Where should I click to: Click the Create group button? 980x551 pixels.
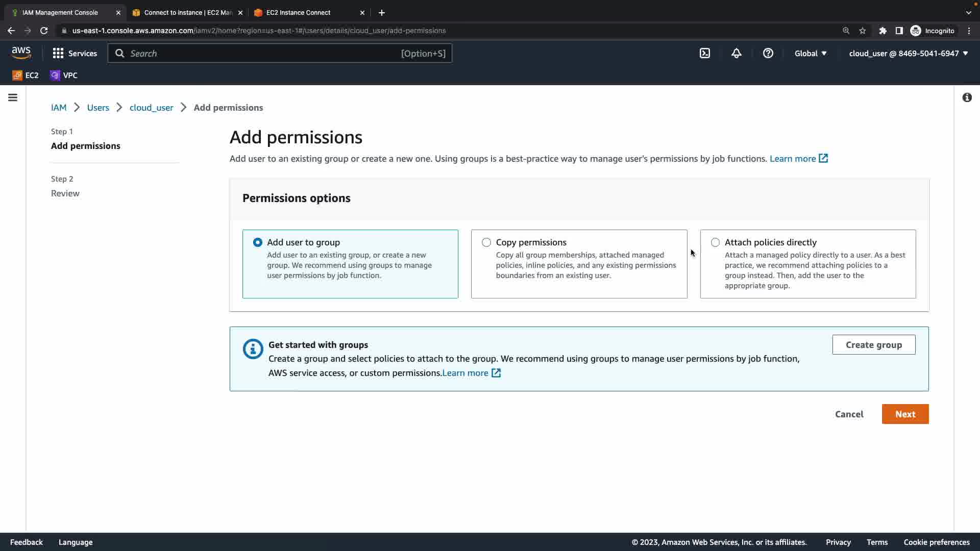(x=873, y=345)
